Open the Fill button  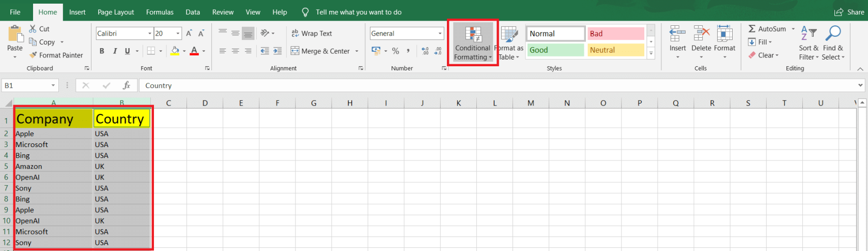coord(760,42)
